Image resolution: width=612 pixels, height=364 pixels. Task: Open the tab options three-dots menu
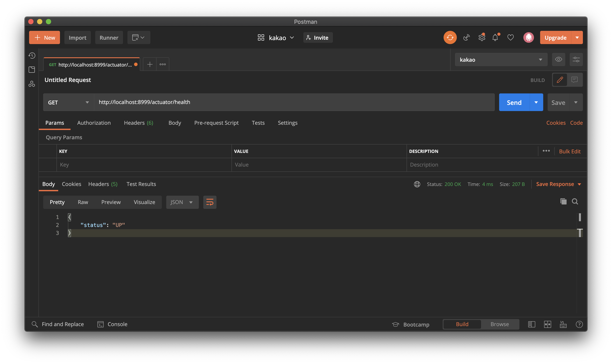[163, 64]
